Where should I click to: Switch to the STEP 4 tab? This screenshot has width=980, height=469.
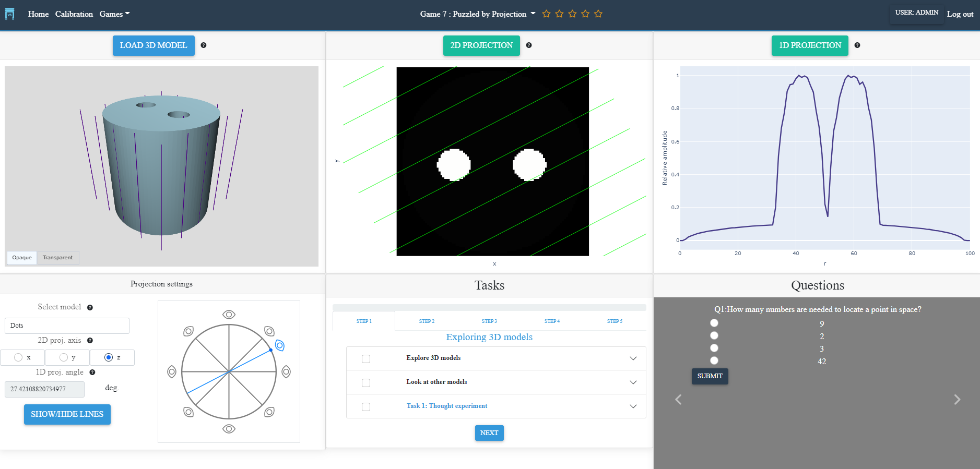pos(552,321)
